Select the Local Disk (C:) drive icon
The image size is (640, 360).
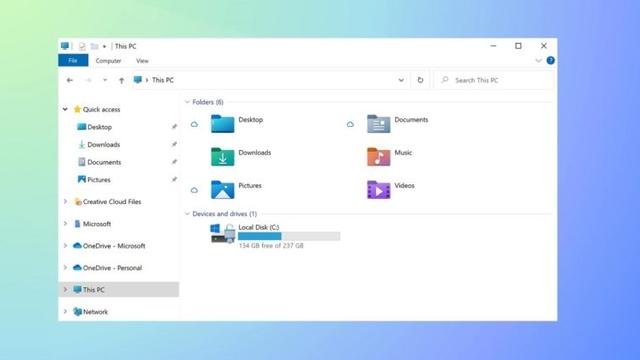click(223, 233)
